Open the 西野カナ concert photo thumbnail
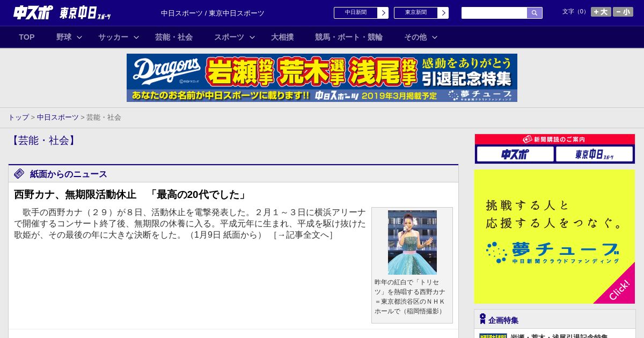This screenshot has width=644, height=338. [412, 243]
